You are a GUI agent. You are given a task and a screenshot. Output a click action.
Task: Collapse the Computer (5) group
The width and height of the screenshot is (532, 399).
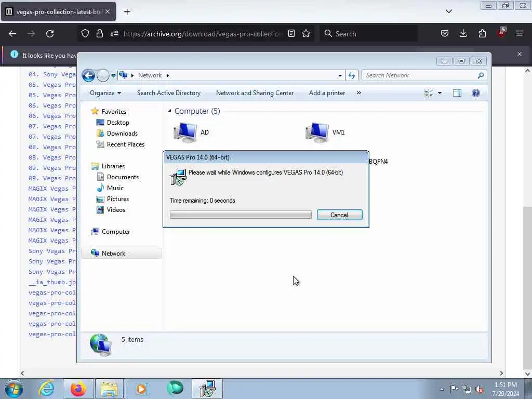(169, 111)
